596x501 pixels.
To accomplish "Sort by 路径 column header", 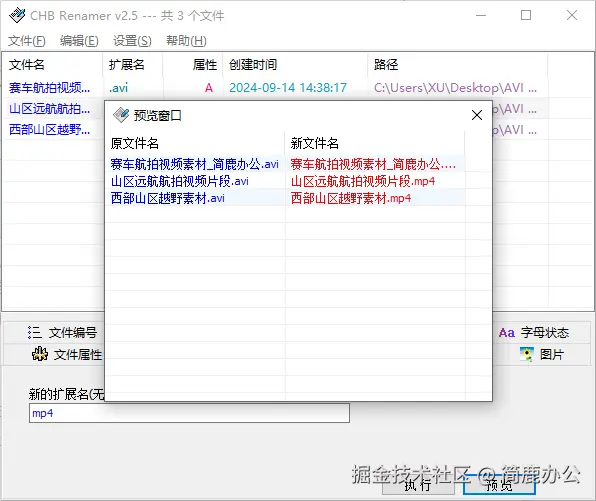I will 458,65.
